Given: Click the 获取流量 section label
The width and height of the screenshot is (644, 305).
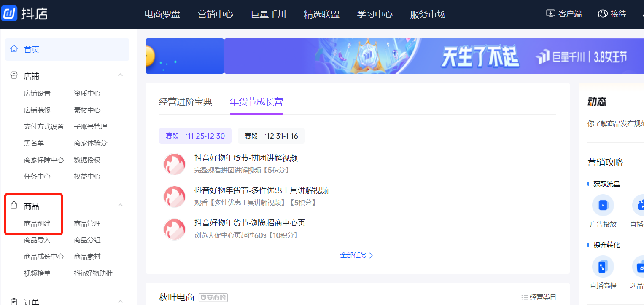Looking at the screenshot, I should pos(606,184).
